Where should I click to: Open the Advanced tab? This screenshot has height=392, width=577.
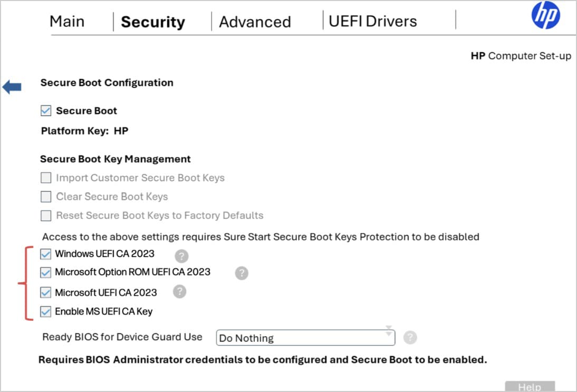255,22
